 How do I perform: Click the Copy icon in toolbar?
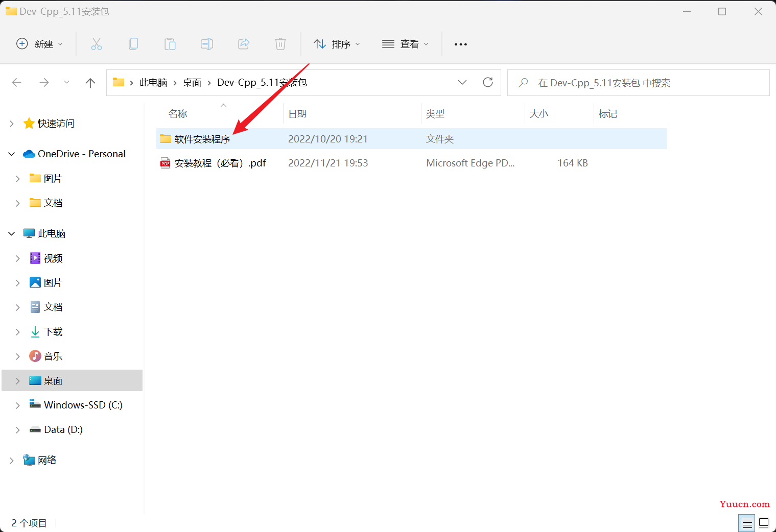pyautogui.click(x=133, y=44)
